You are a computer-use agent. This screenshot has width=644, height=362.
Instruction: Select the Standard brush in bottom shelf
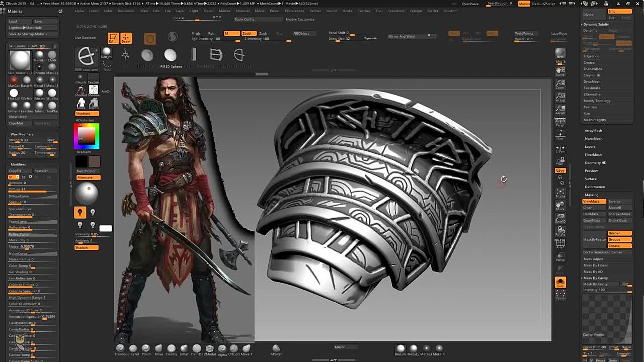pyautogui.click(x=120, y=349)
